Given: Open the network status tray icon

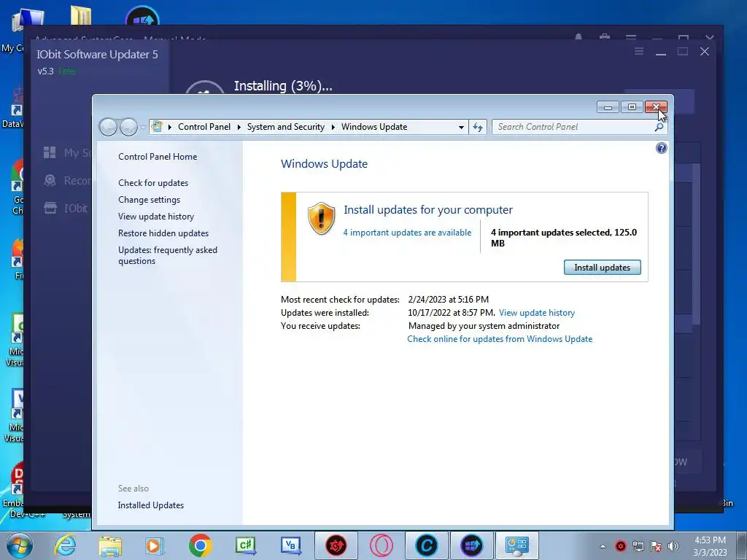Looking at the screenshot, I should (x=638, y=546).
